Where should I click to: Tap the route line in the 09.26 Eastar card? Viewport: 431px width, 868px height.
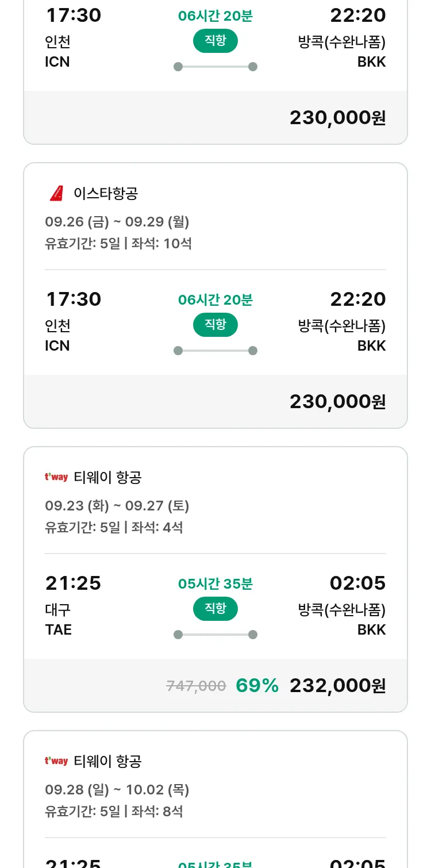click(215, 351)
